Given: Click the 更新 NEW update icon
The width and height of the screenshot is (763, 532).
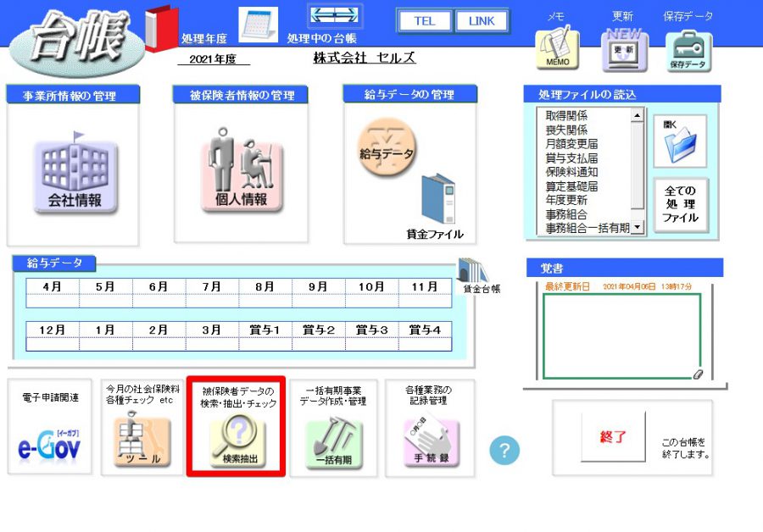Looking at the screenshot, I should [x=624, y=50].
